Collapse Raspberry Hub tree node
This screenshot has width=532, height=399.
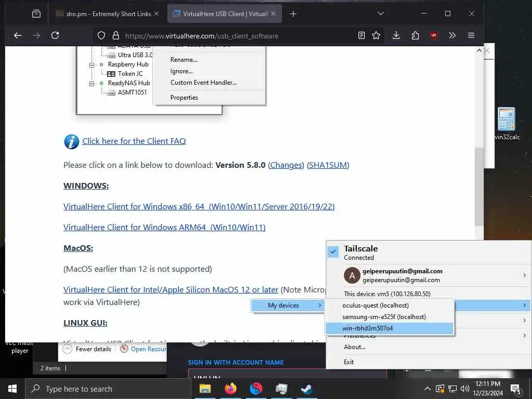[x=91, y=65]
